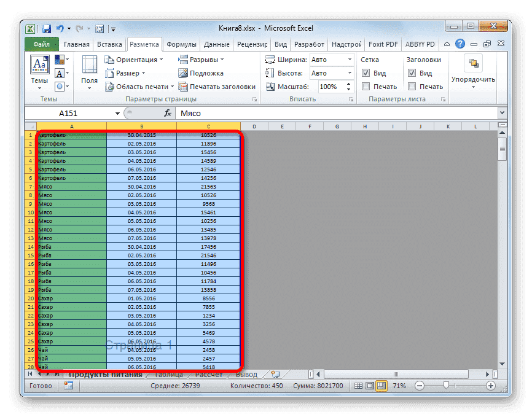Enable Печать checkbox under Сетка
The image size is (532, 417).
click(366, 87)
